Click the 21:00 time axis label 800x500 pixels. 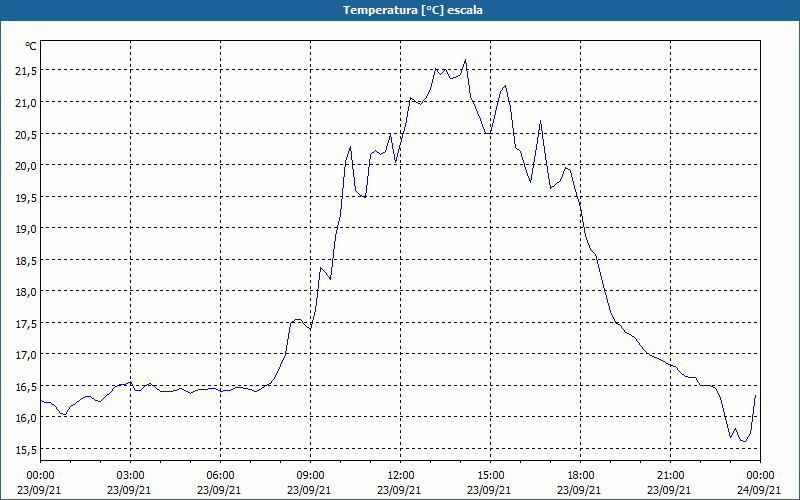[x=670, y=476]
